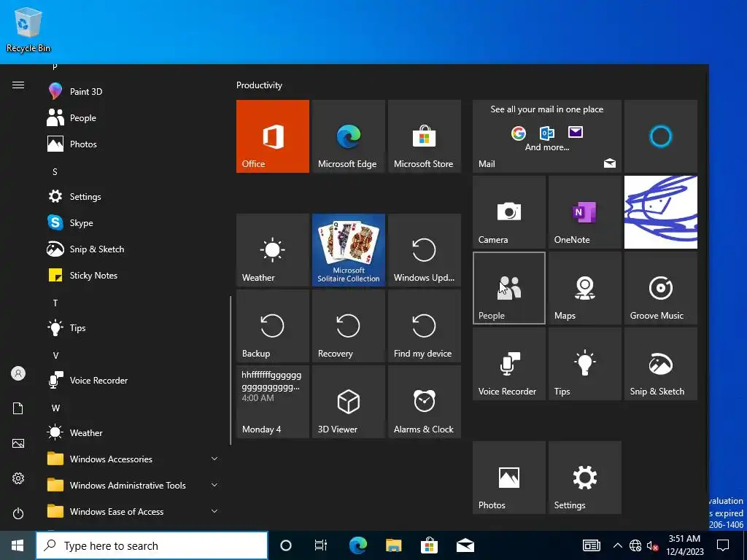Open the Recycle Bin on desktop
Screen dimensions: 747x560
28,29
